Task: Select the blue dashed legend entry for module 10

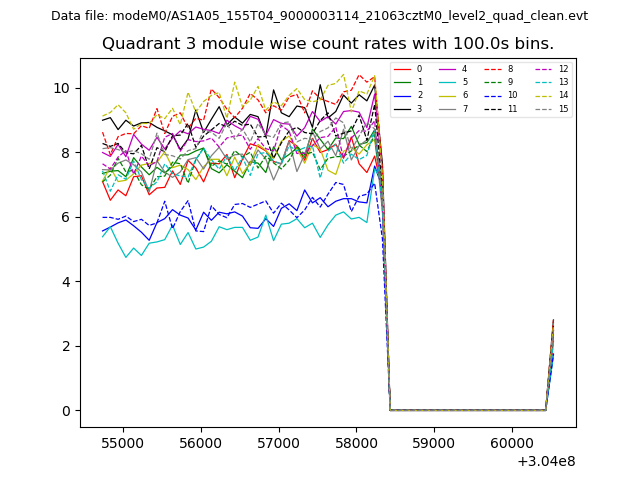Action: coord(495,95)
